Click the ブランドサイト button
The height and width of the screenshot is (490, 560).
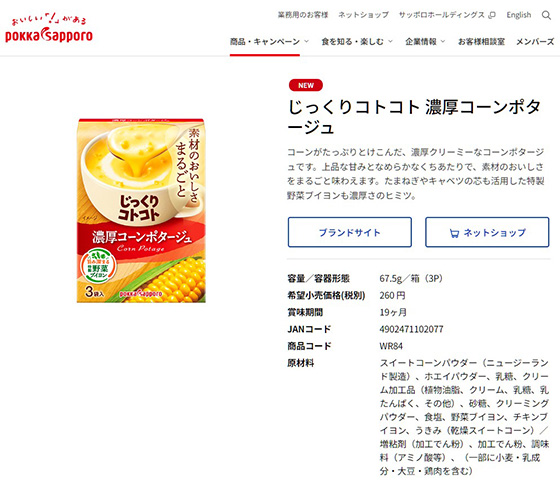(x=350, y=232)
